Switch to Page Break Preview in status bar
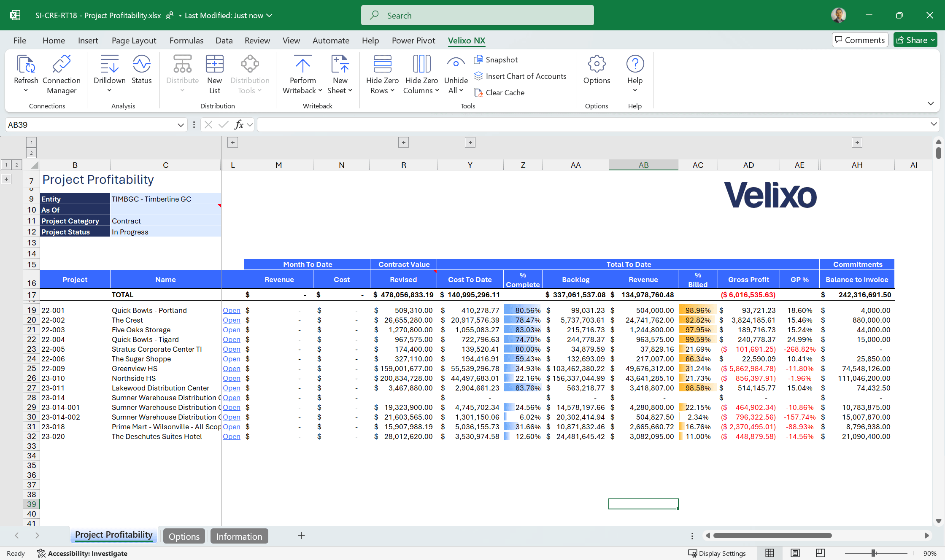Viewport: 945px width, 560px height. pos(821,553)
